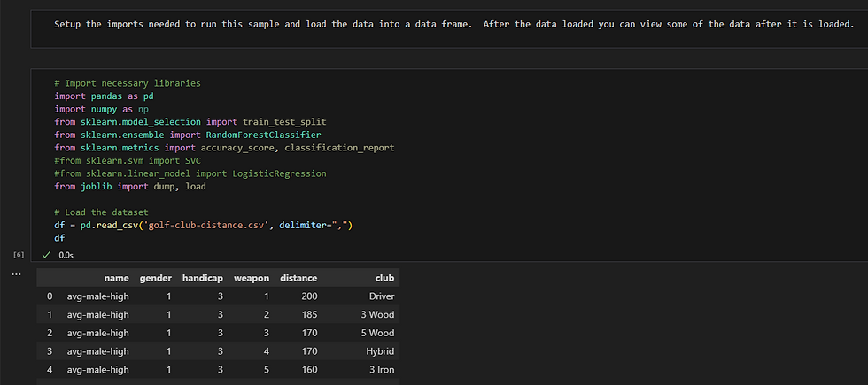
Task: Click weapon value 4 in Hybrid row
Action: coord(267,350)
